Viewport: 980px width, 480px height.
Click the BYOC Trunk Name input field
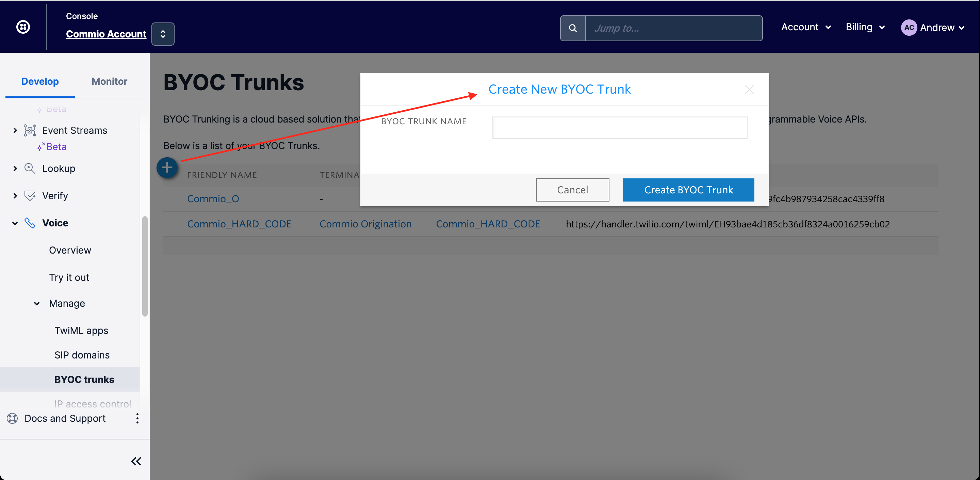coord(620,127)
